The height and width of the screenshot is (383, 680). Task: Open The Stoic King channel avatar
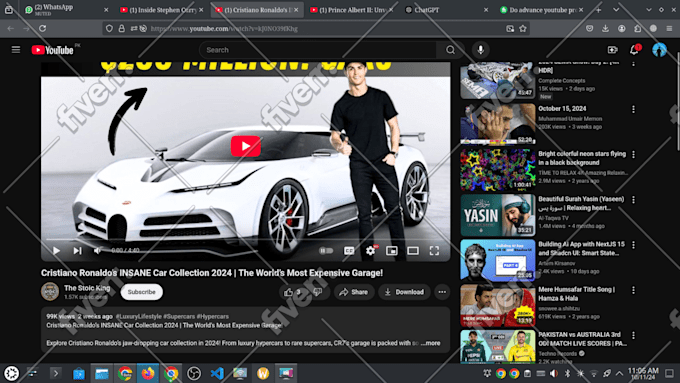[50, 291]
